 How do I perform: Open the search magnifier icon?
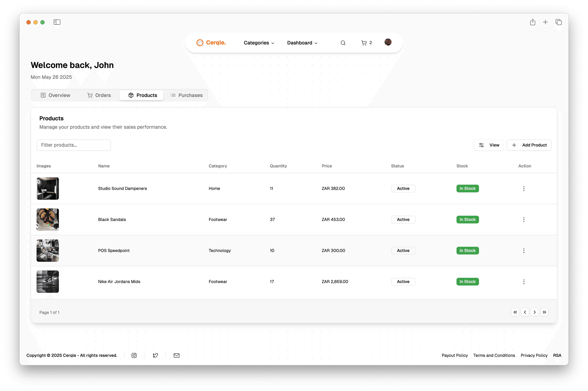click(x=343, y=43)
